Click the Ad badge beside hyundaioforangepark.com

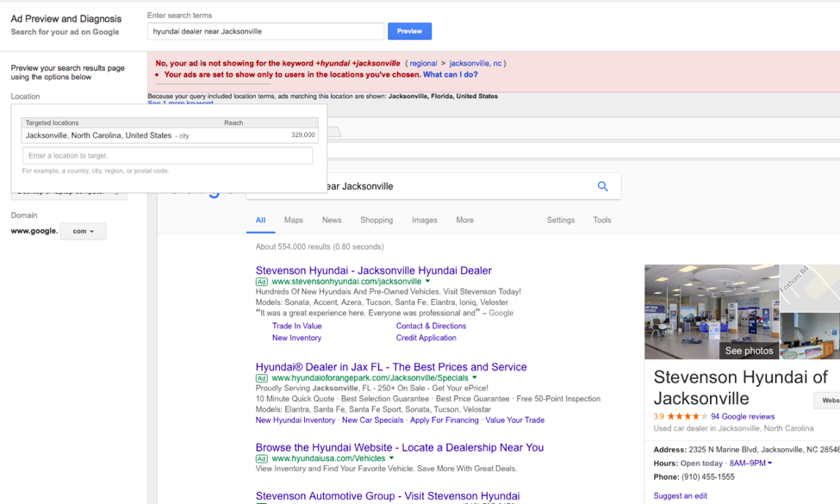point(261,378)
